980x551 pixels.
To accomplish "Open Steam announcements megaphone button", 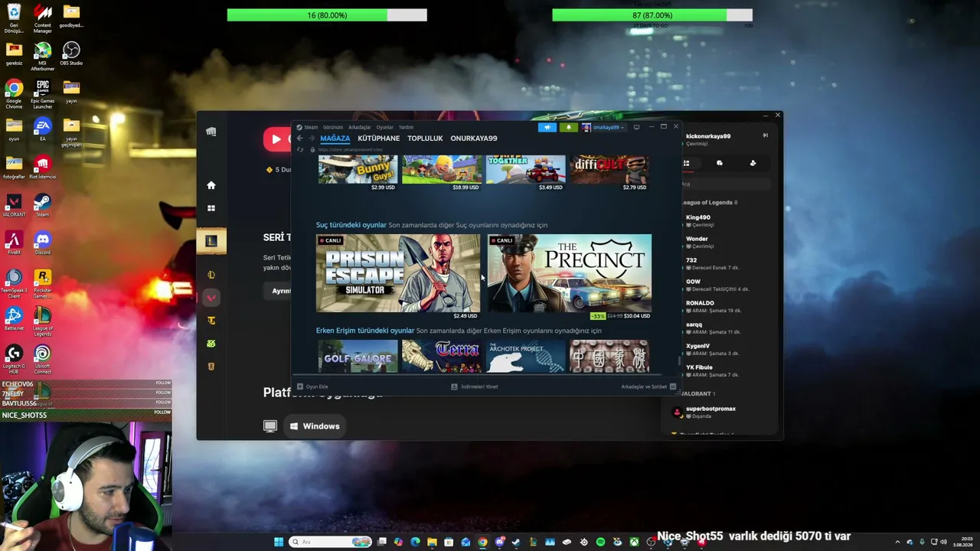I will [547, 127].
